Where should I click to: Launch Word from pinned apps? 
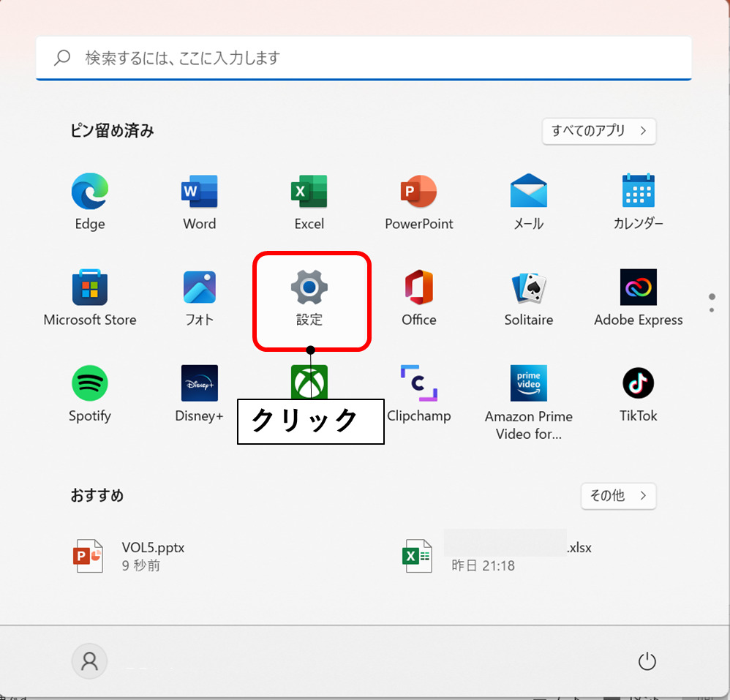199,201
